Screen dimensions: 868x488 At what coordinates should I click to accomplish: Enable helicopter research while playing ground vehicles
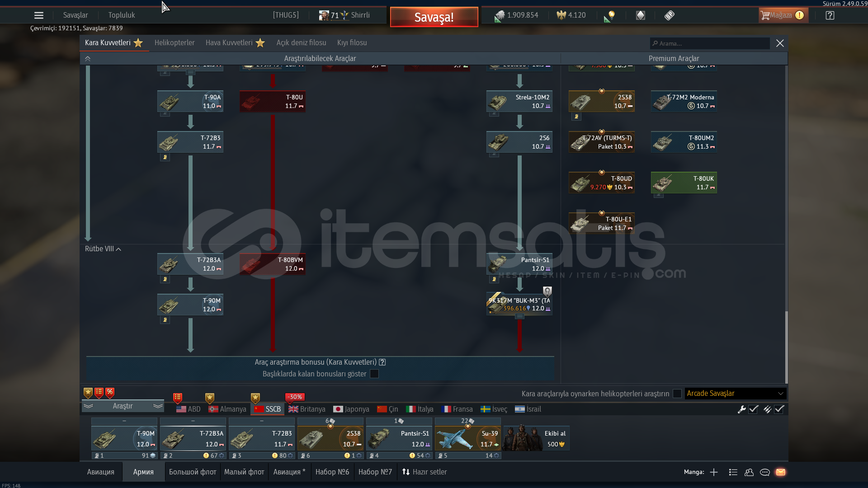coord(677,394)
